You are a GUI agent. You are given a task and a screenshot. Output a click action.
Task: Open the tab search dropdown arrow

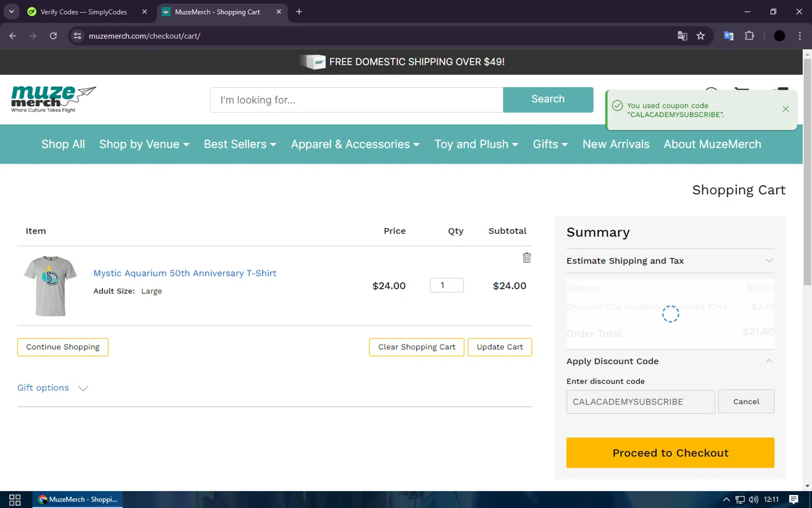point(11,11)
